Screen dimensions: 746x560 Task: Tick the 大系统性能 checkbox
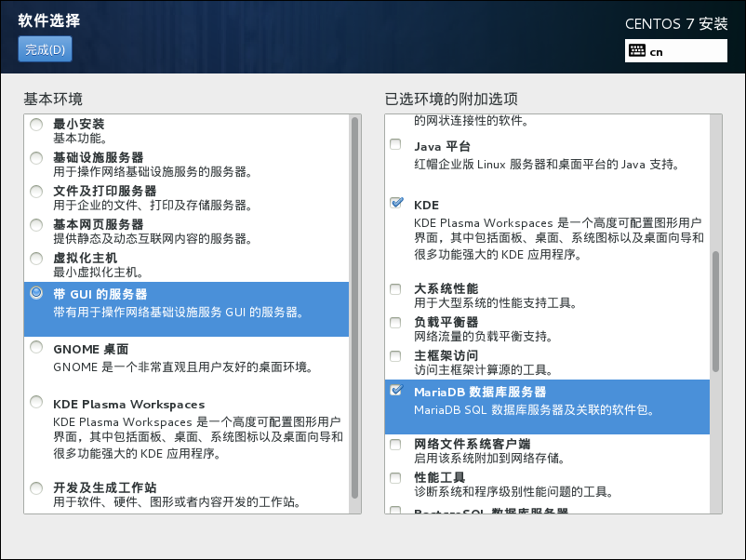(x=396, y=288)
